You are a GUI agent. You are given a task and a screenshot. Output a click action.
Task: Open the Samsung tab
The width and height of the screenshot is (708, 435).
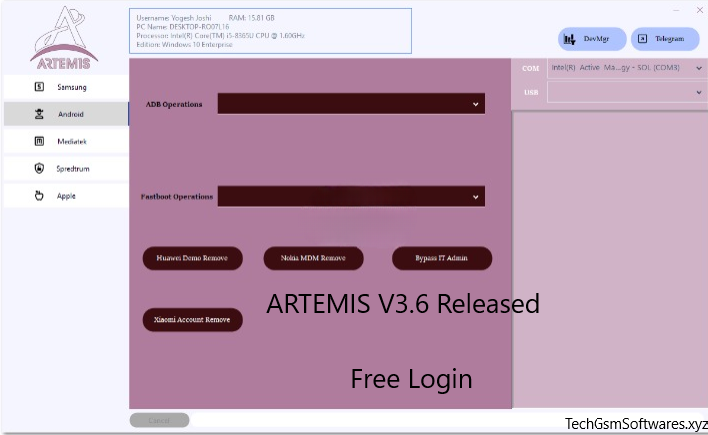(x=66, y=87)
